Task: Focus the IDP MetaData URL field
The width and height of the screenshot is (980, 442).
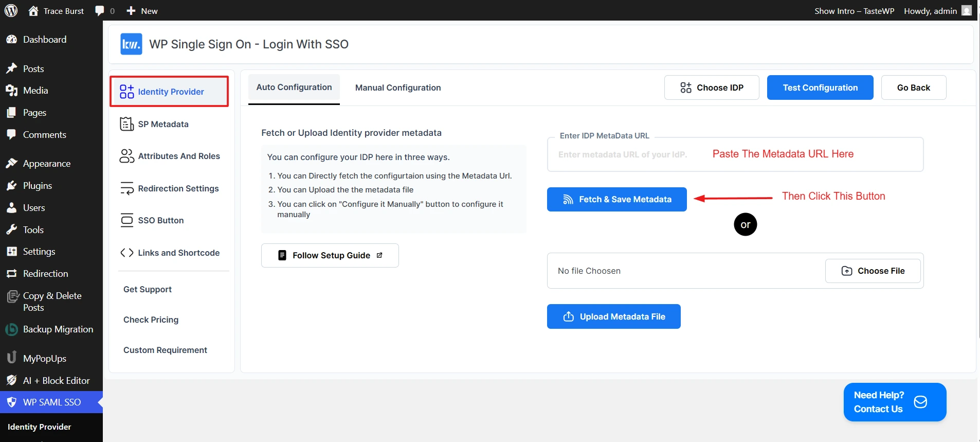Action: click(x=735, y=154)
